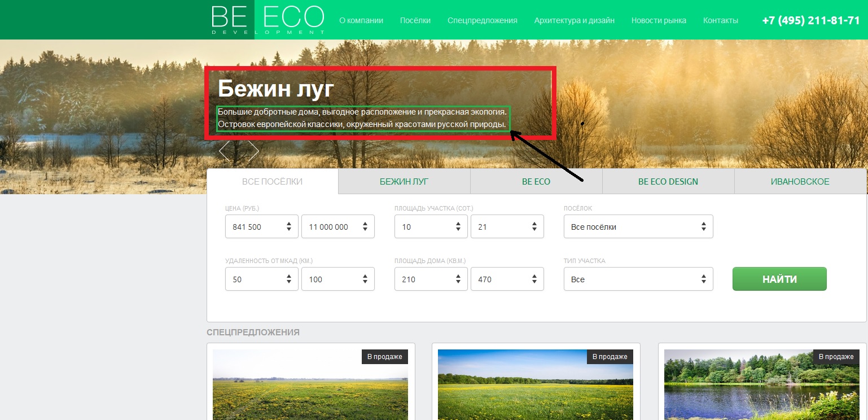Open the 'Посёлки' menu item
This screenshot has width=868, height=420.
click(415, 20)
